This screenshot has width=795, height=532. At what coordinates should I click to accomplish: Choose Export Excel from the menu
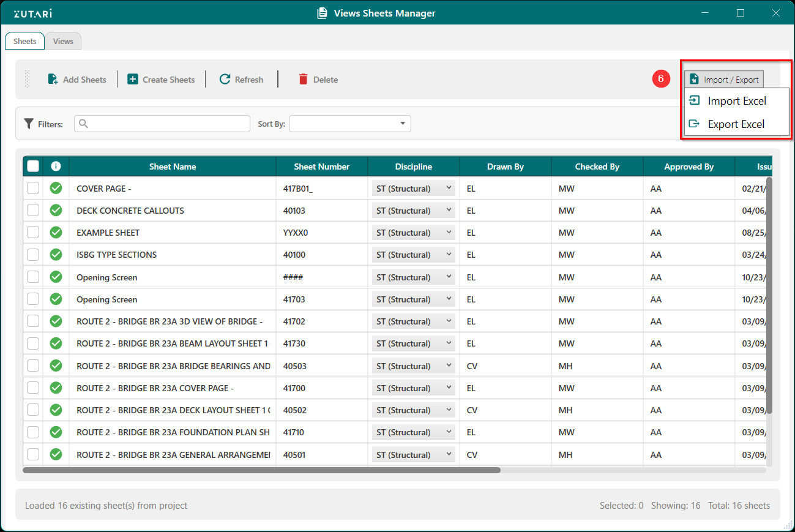click(x=736, y=124)
